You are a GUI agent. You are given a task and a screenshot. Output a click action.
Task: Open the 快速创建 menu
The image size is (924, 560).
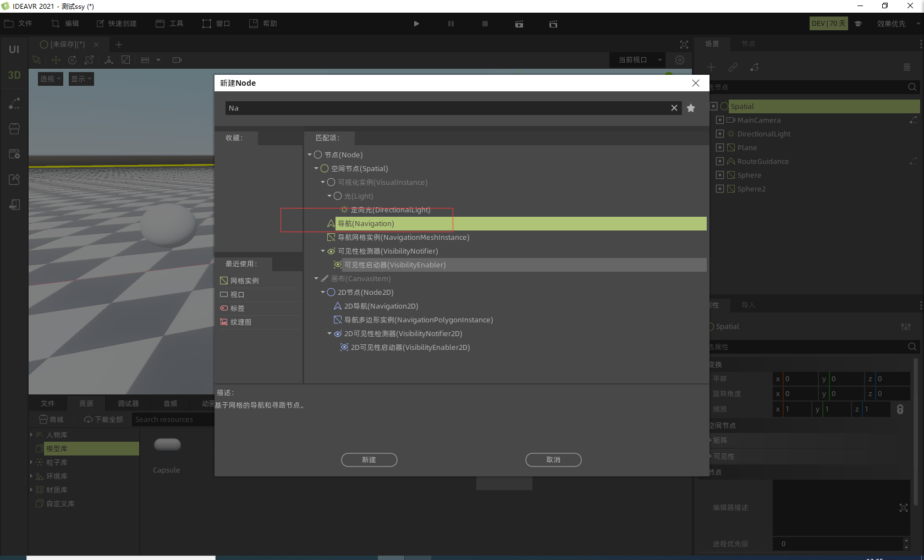tap(117, 24)
